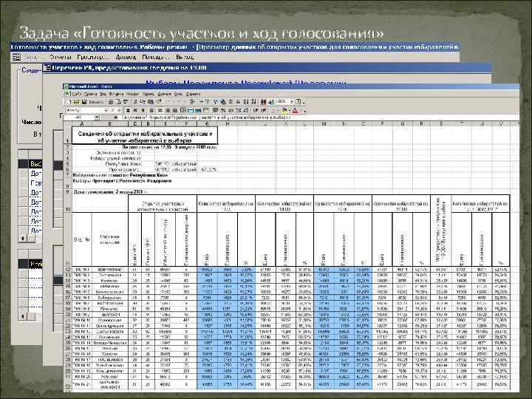The image size is (532, 399).
Task: Click the Excel Help question mark icon
Action: coord(299,102)
